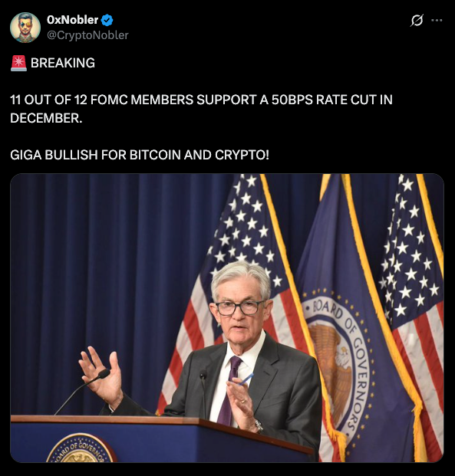The width and height of the screenshot is (455, 476).
Task: Click the speaker's purple tie
Action: [229, 392]
